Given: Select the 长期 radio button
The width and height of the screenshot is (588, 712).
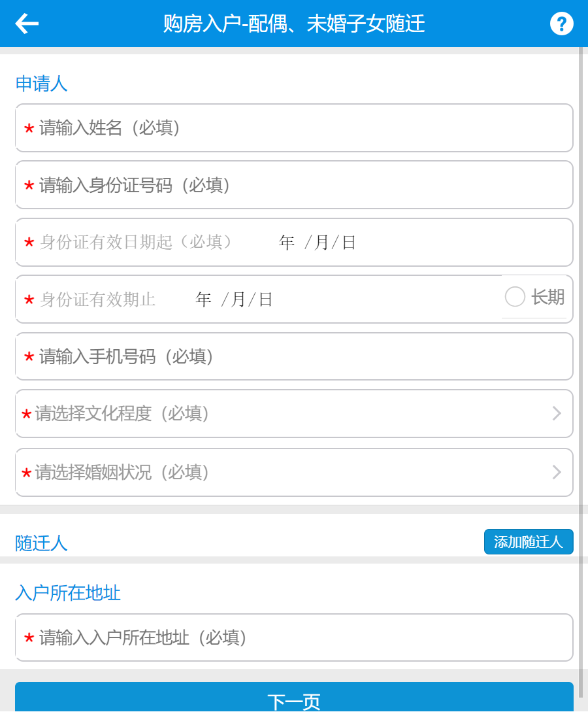Looking at the screenshot, I should click(x=515, y=297).
